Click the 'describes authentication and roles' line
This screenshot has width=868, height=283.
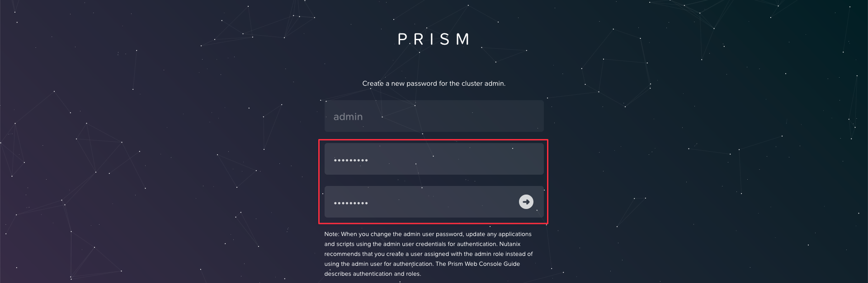click(x=373, y=274)
